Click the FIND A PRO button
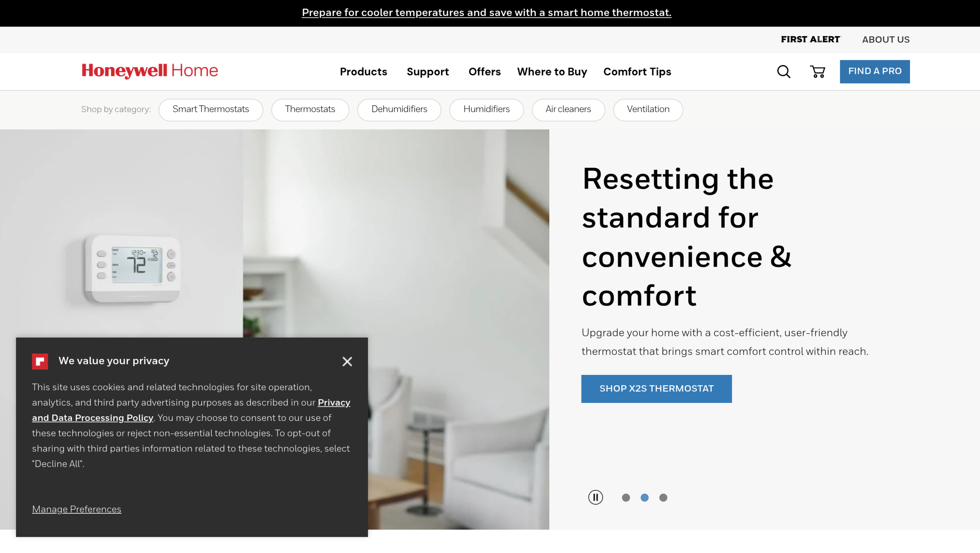Viewport: 980px width, 553px height. (875, 72)
